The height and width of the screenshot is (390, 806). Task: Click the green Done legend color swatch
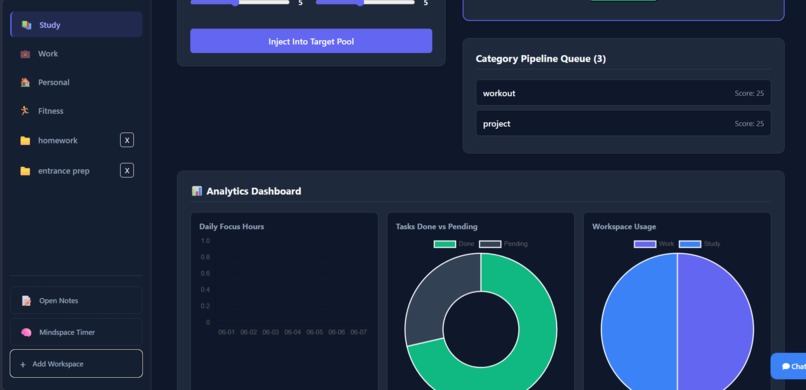click(x=445, y=244)
